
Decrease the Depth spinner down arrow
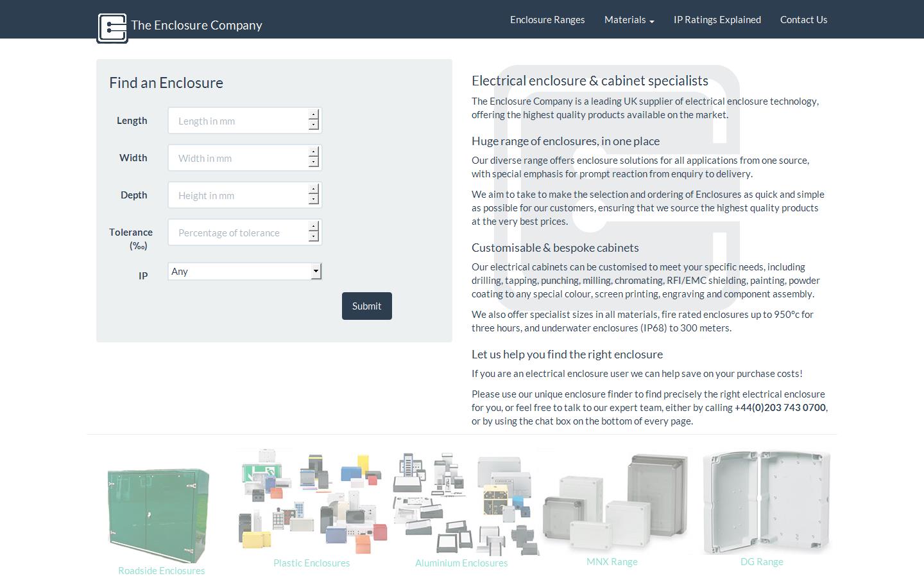pos(313,200)
